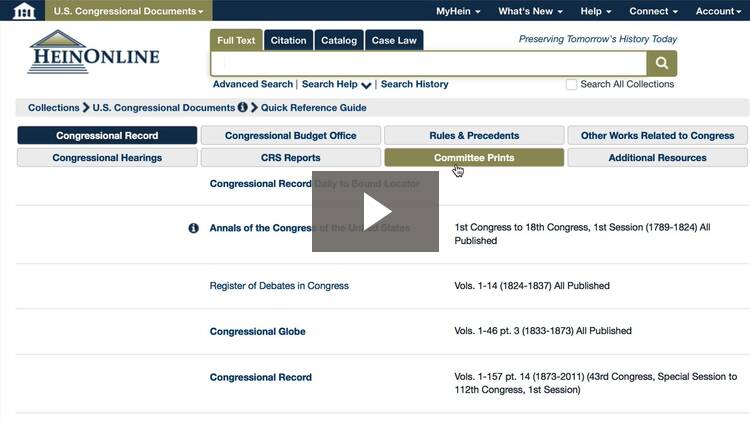Open the Help dropdown menu
Viewport: 750px width, 422px height.
pyautogui.click(x=596, y=11)
